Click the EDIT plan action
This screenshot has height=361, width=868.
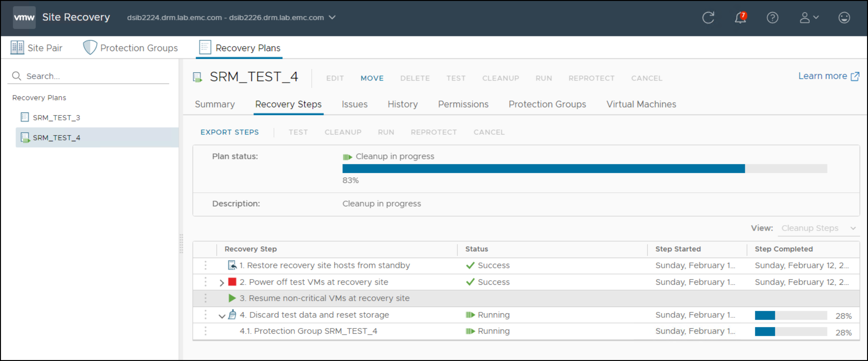click(x=335, y=78)
